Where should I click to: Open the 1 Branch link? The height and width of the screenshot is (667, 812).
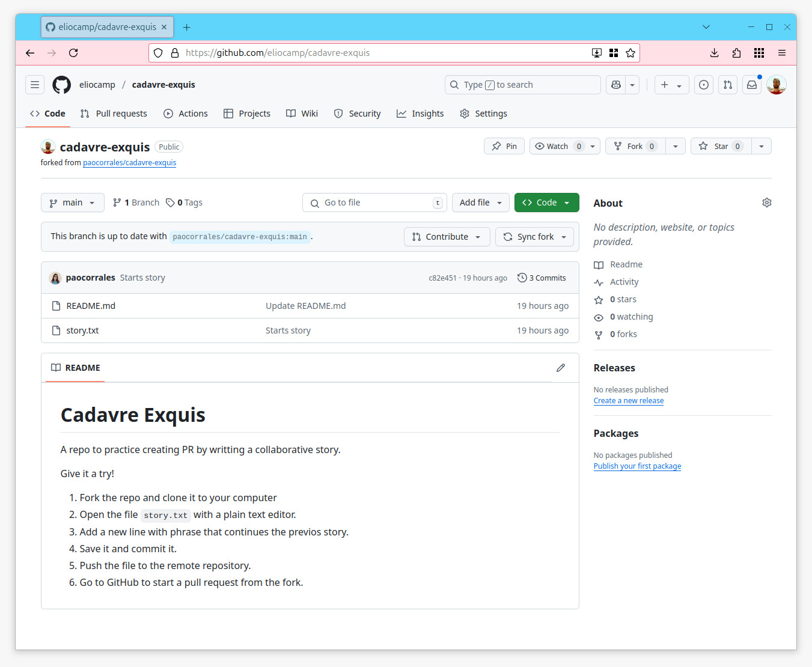click(x=136, y=203)
